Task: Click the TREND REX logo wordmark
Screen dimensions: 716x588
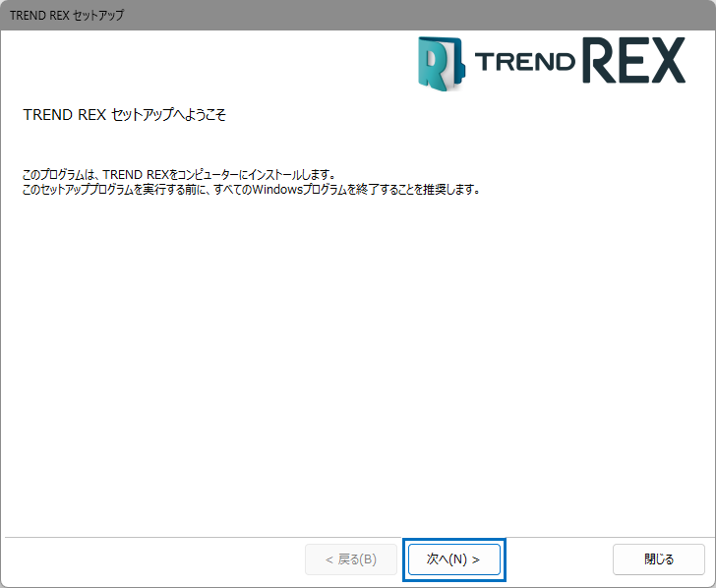Action: (580, 61)
